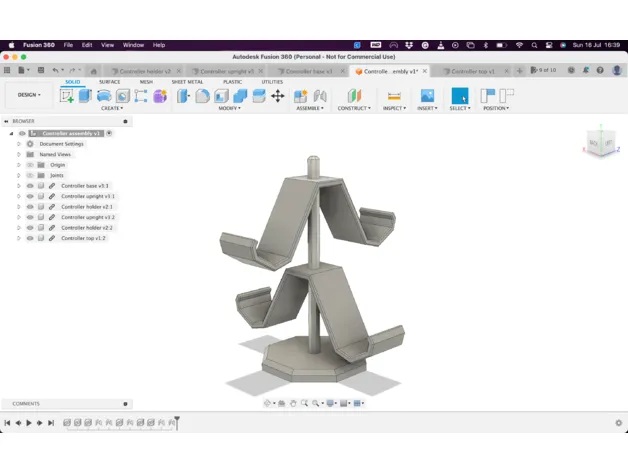Click the 9 of 10 documents indicator
Screen dimensions: 628x472
click(543, 71)
